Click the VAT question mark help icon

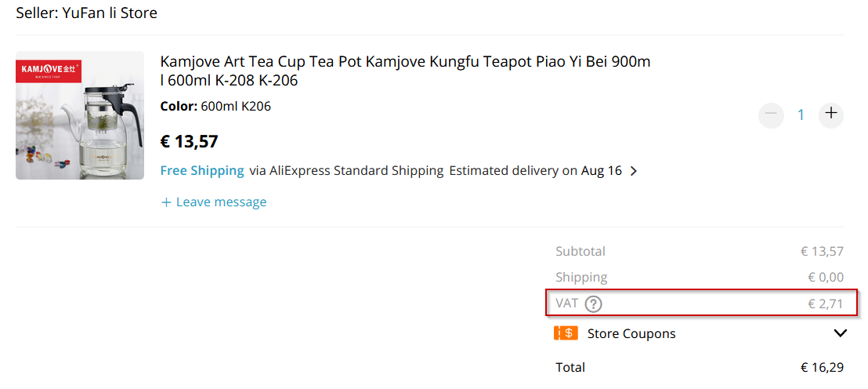pyautogui.click(x=593, y=304)
